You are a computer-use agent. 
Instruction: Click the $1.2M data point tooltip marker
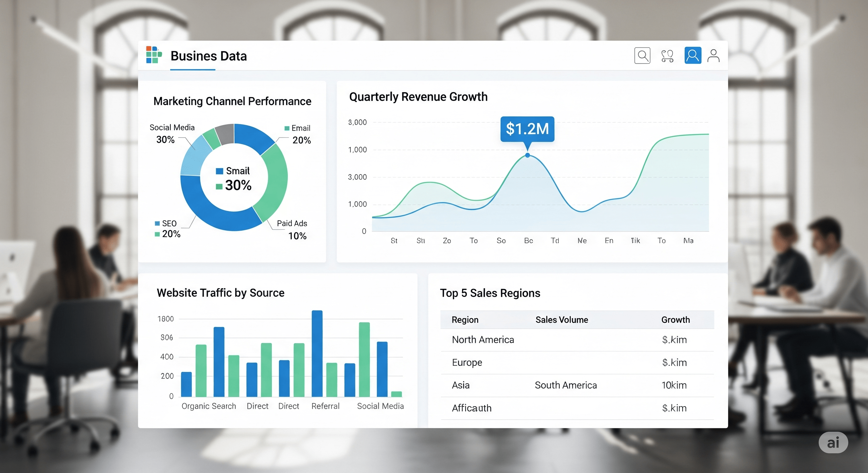click(x=527, y=156)
